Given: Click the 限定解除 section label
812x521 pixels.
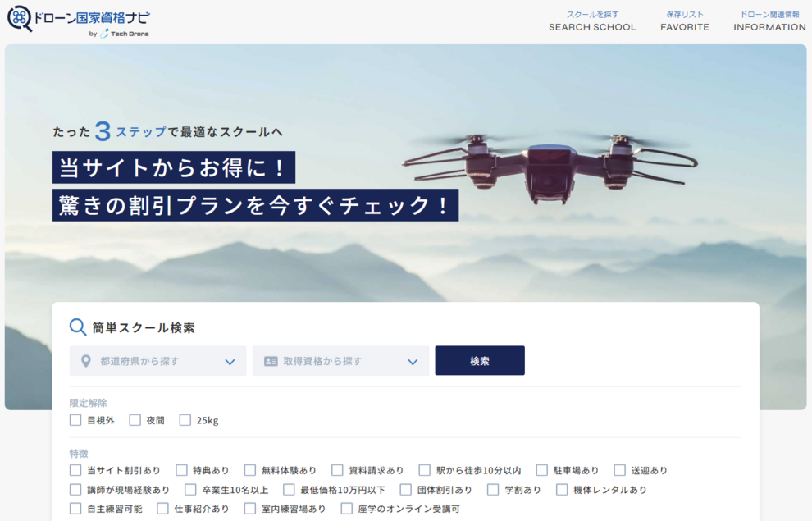Looking at the screenshot, I should pyautogui.click(x=88, y=403).
